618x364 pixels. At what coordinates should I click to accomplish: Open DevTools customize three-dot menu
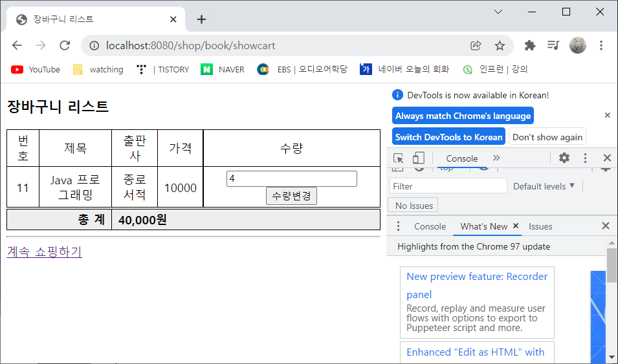(x=585, y=158)
